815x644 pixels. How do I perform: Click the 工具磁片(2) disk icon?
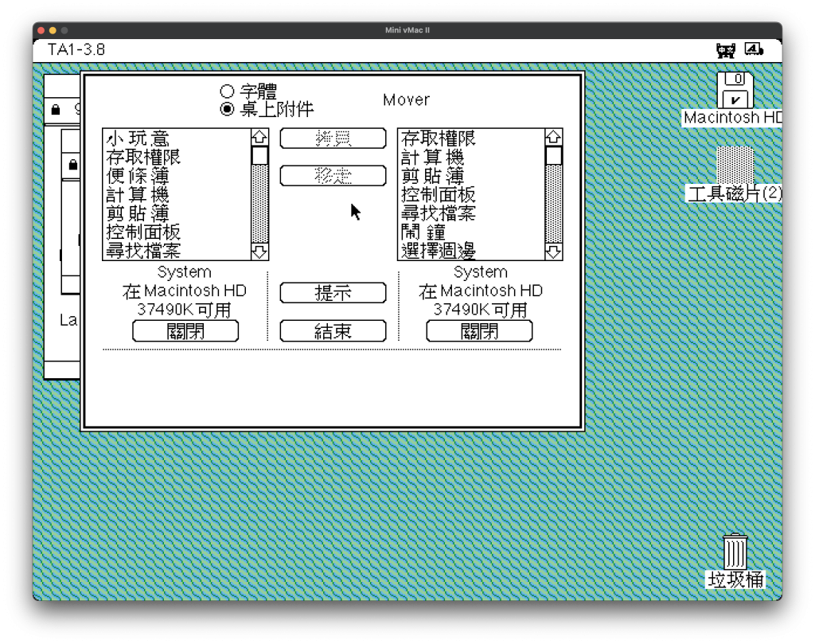click(x=735, y=165)
